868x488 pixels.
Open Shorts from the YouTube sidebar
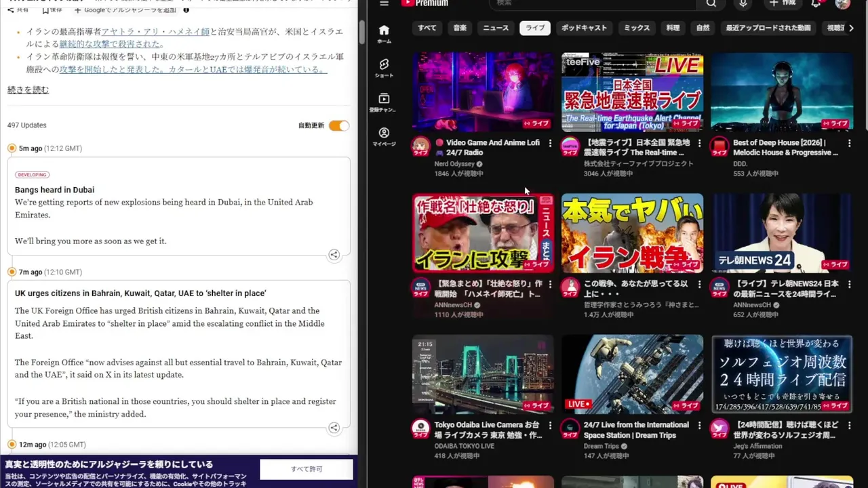384,68
